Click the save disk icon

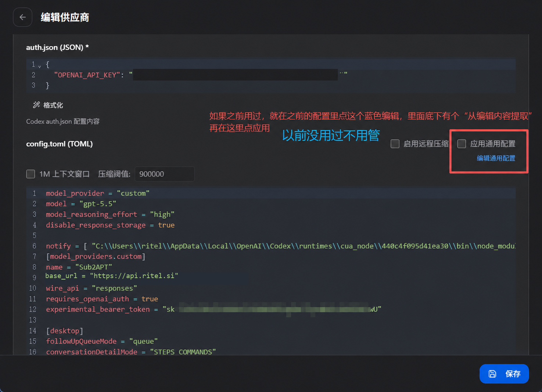(x=492, y=374)
